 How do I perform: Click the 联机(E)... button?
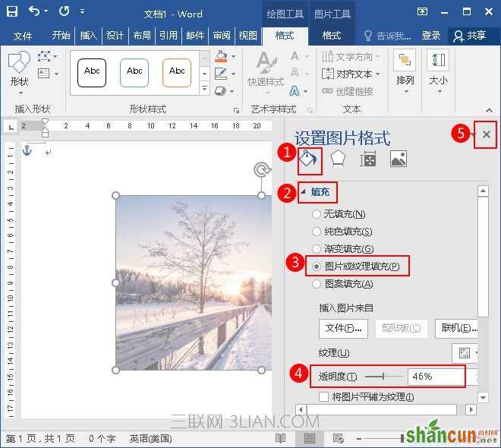click(x=457, y=328)
